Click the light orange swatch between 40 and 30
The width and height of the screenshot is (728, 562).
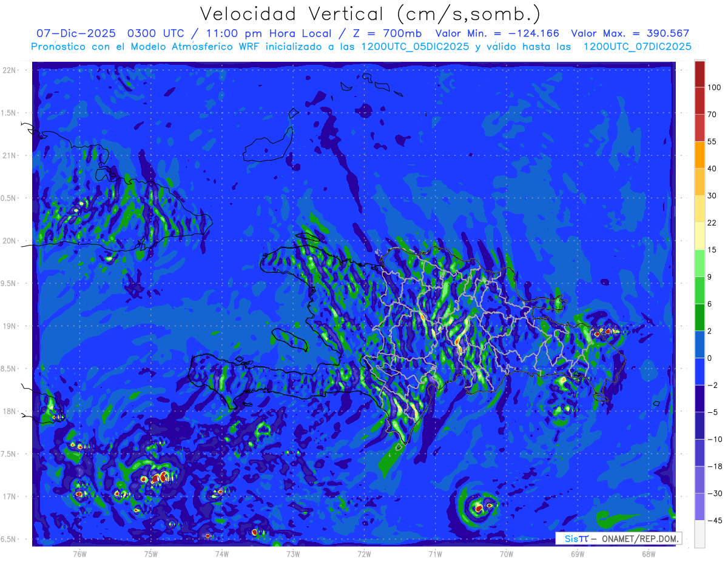[x=699, y=181]
